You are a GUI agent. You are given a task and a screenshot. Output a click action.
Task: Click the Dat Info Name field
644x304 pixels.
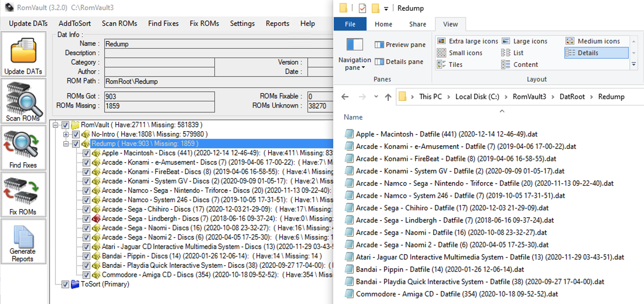pyautogui.click(x=219, y=44)
